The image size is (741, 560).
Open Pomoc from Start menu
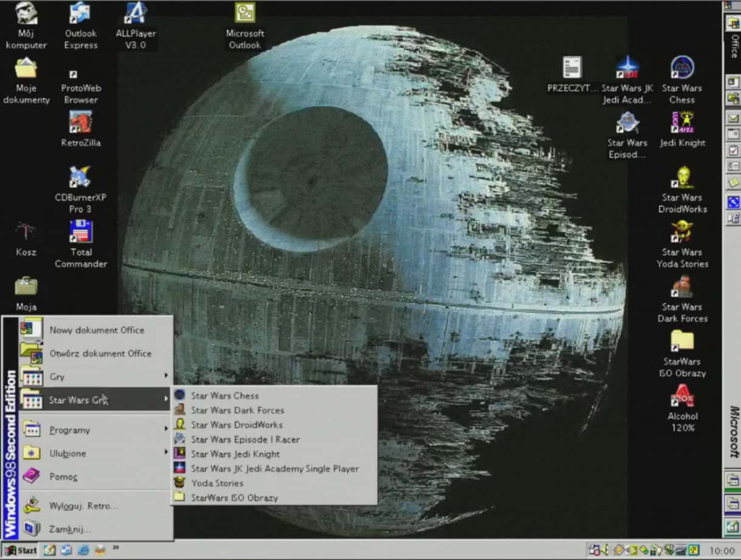point(96,476)
